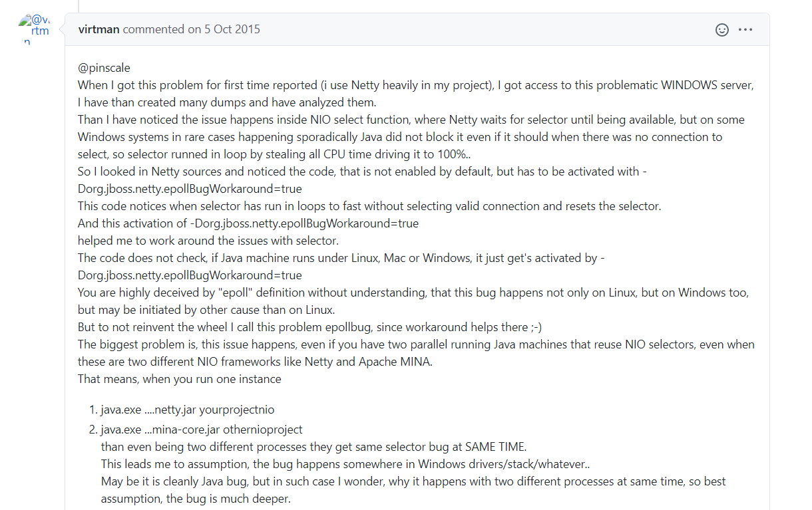The height and width of the screenshot is (510, 812).
Task: Open the add reaction smiley menu
Action: coord(721,30)
